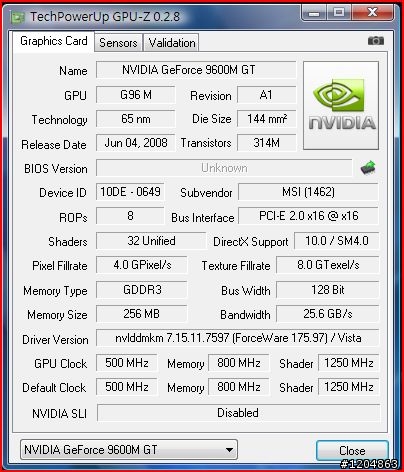Click the GPU field showing G96 M
404x472 pixels.
click(x=136, y=95)
